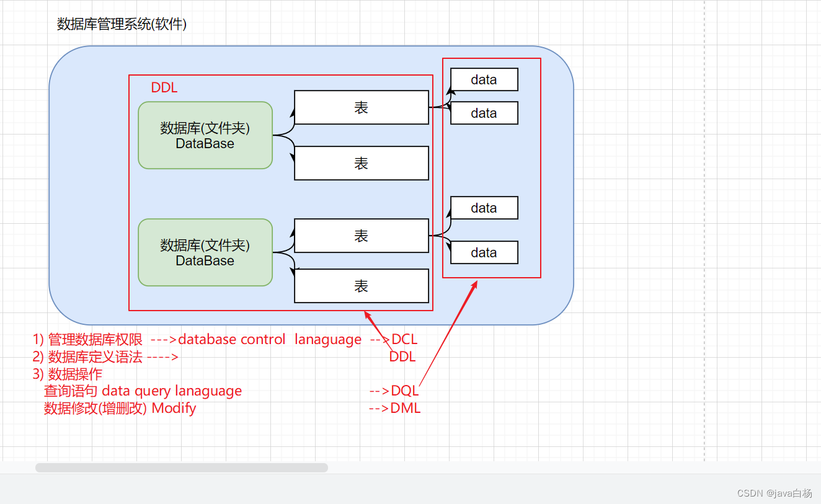Select the -->DCL text
This screenshot has height=504, width=821.
[394, 340]
